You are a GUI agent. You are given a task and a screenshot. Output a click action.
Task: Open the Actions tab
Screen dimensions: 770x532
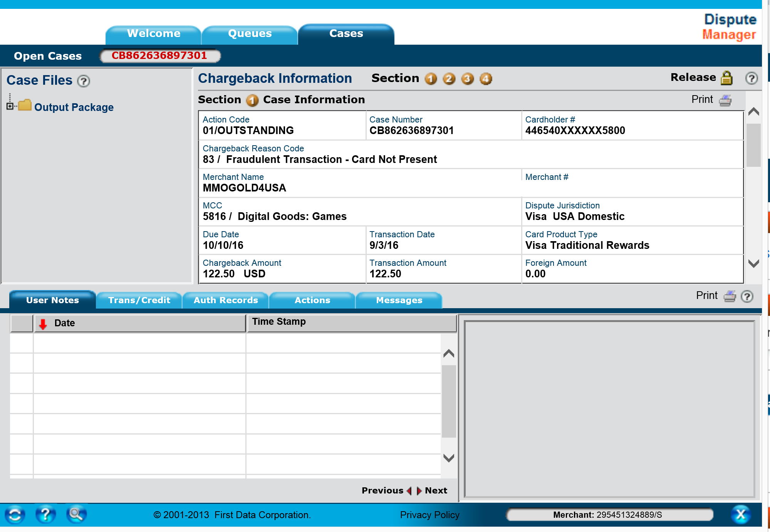pyautogui.click(x=312, y=300)
